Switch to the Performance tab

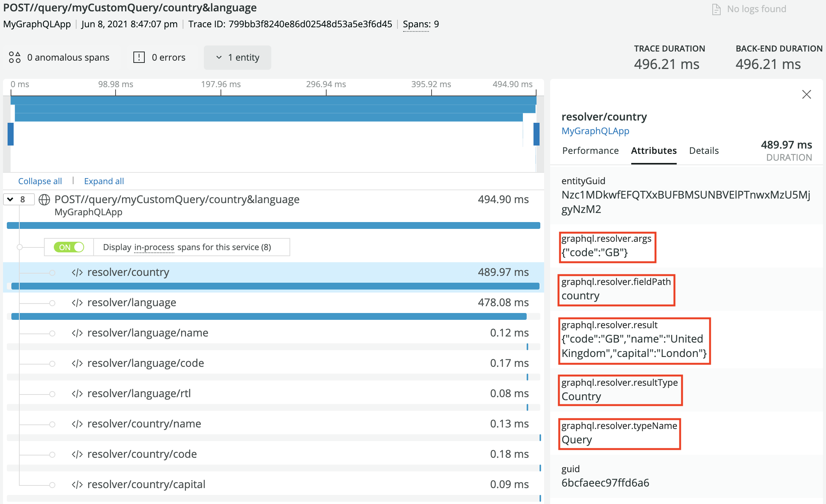coord(590,150)
